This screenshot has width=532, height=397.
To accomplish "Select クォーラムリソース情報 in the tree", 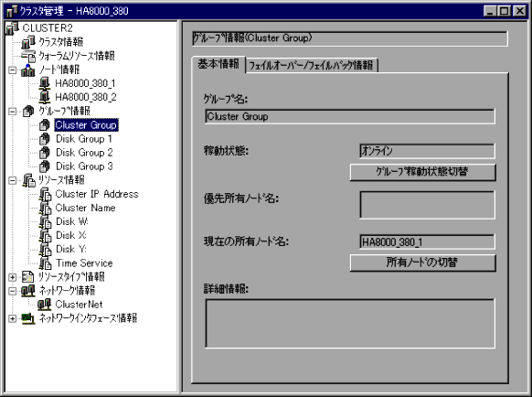I will tap(77, 56).
